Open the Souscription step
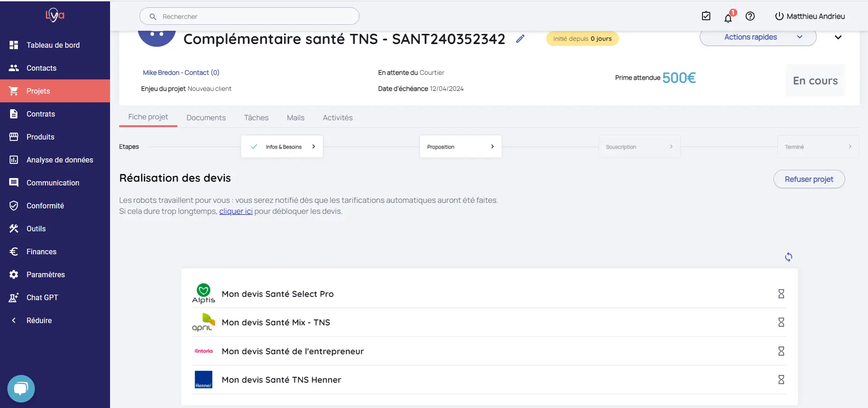Image resolution: width=868 pixels, height=408 pixels. [x=640, y=147]
